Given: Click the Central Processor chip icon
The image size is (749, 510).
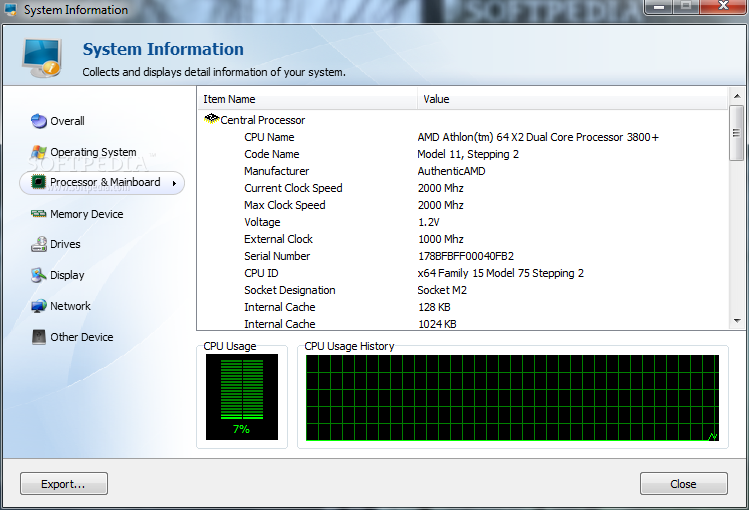Looking at the screenshot, I should (x=211, y=119).
